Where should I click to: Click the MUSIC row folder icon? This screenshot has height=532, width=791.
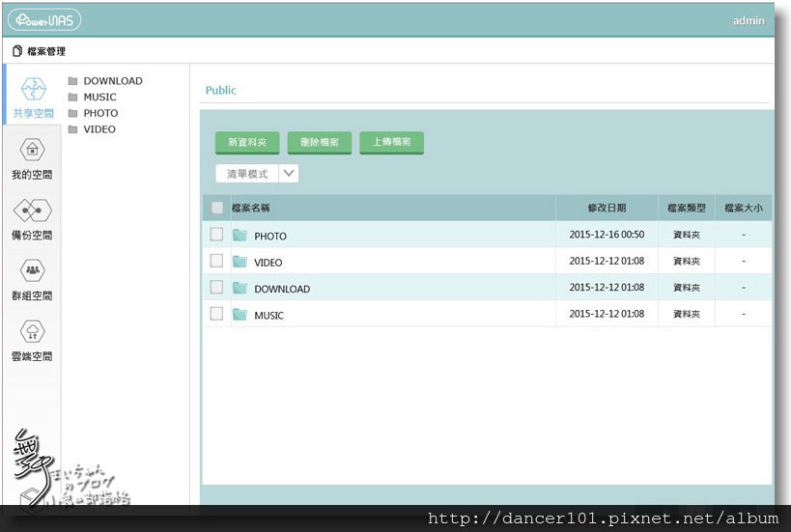(240, 315)
